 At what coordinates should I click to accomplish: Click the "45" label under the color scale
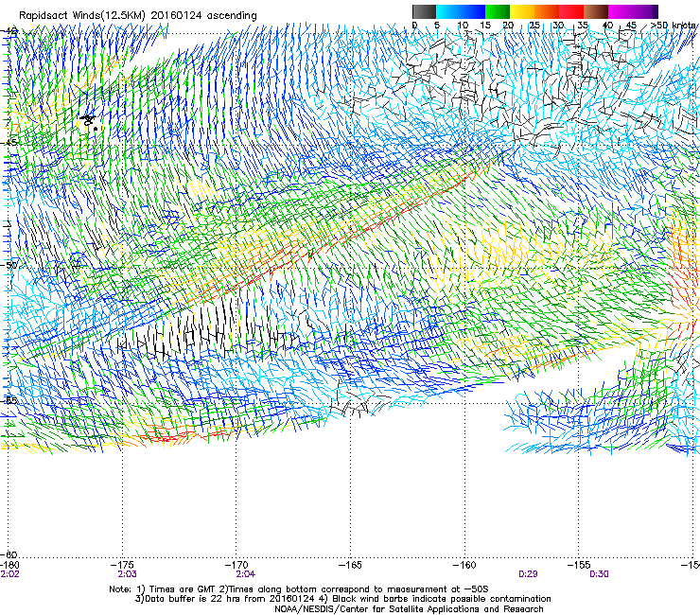pyautogui.click(x=631, y=25)
